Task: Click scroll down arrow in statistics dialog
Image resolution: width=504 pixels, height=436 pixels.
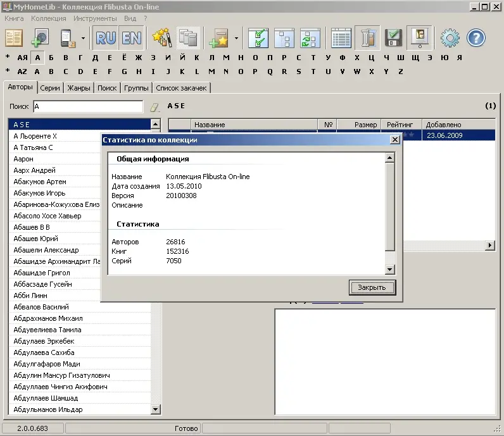Action: (x=389, y=269)
